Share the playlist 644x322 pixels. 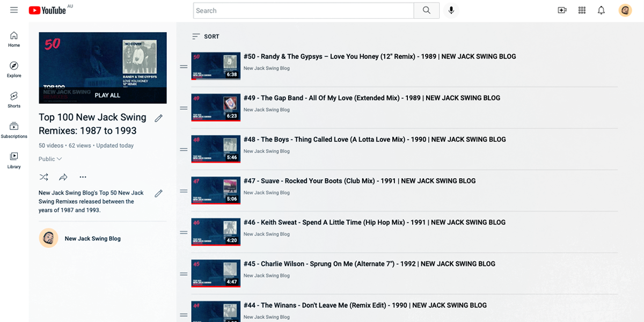[x=63, y=177]
